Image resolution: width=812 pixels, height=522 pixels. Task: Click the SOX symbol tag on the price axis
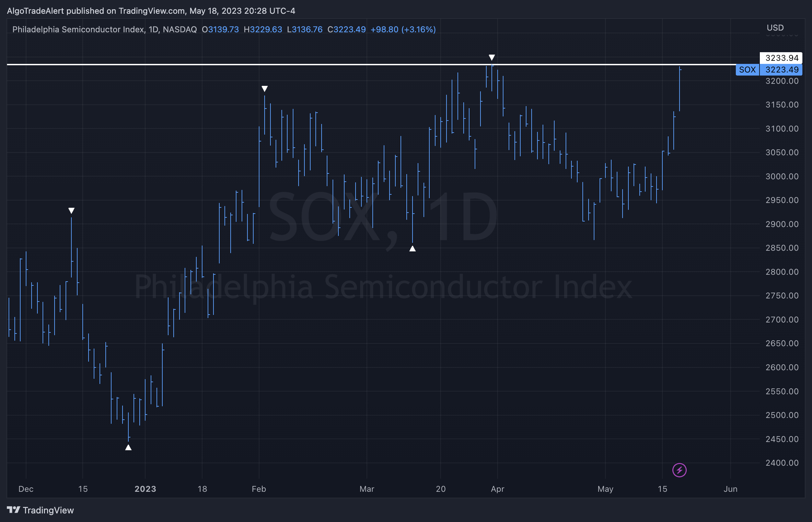pos(747,70)
